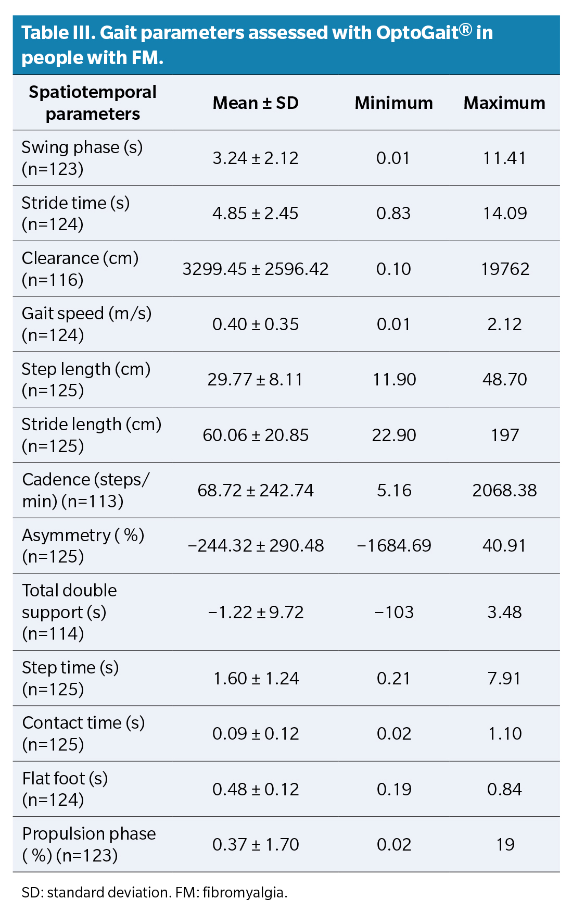
Task: Click the Asymmetry minimum value −1684.69
Action: pyautogui.click(x=393, y=546)
